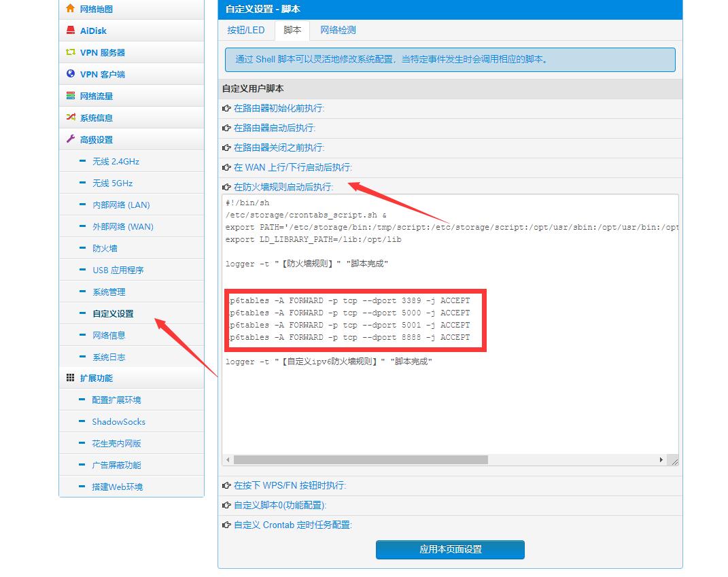Click the horizontal scrollbar right arrow
This screenshot has height=577, width=728.
[661, 460]
